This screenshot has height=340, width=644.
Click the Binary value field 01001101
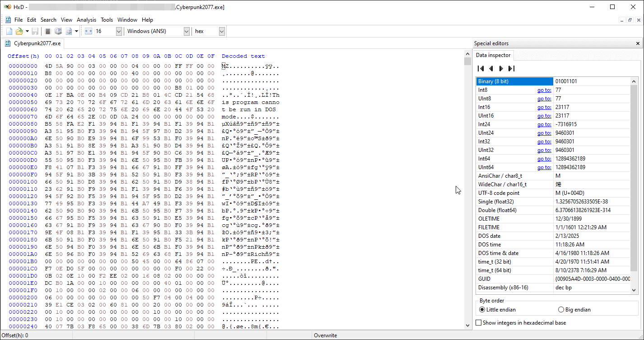[x=592, y=81]
